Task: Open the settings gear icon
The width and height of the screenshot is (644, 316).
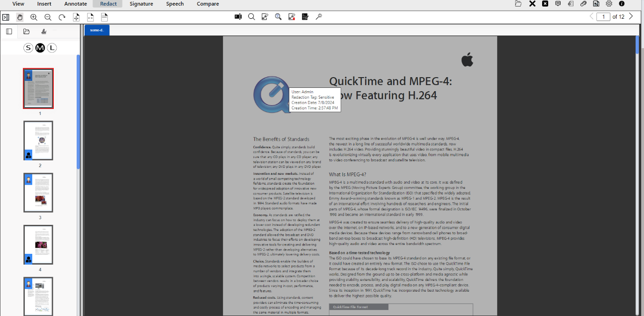Action: point(609,4)
